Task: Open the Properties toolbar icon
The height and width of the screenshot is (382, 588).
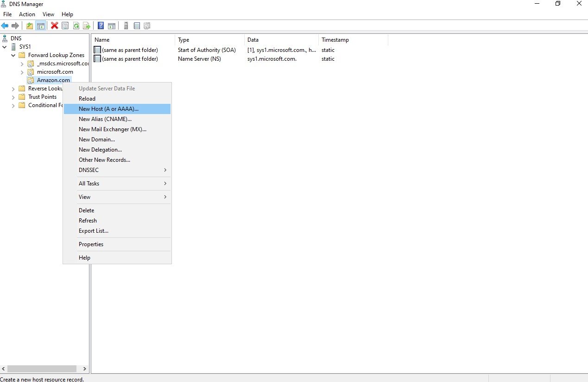Action: pos(65,26)
